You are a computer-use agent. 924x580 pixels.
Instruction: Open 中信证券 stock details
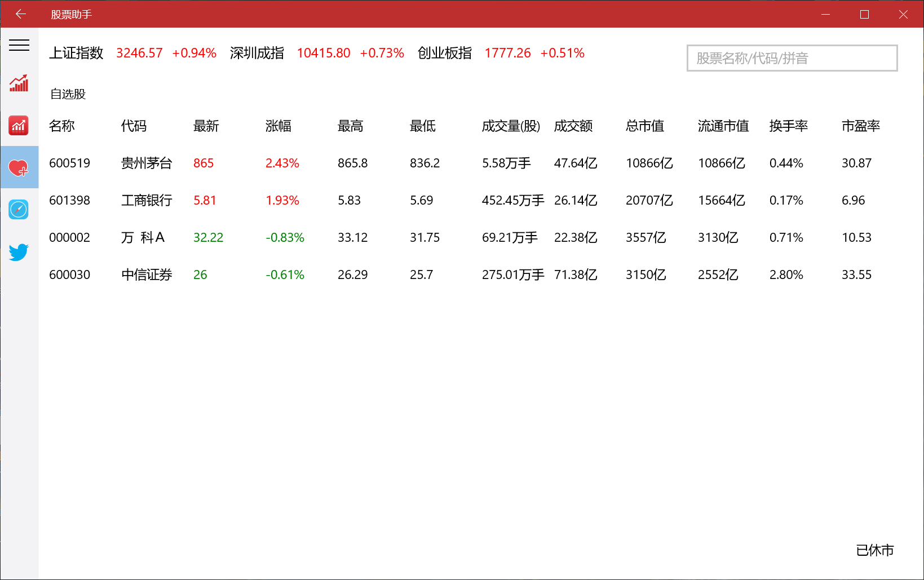146,274
